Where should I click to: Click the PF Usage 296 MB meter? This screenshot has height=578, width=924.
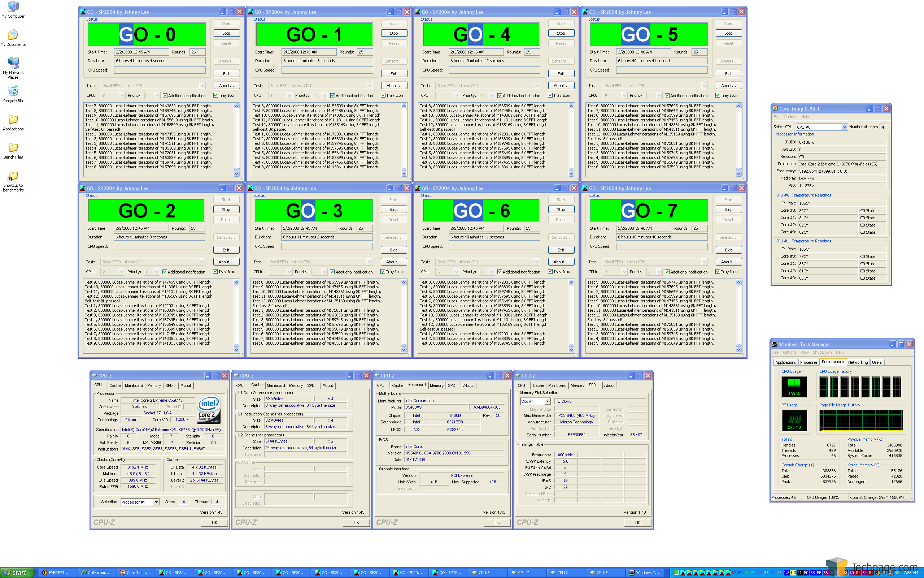pos(794,420)
